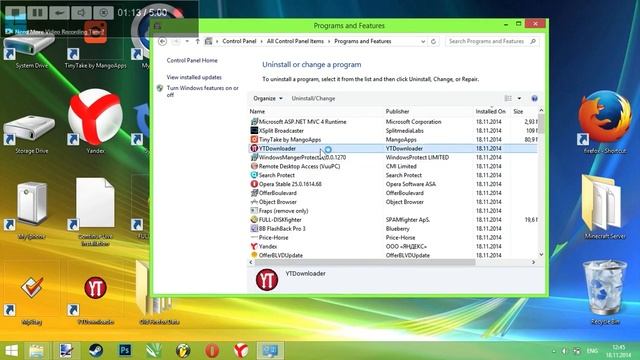Go up one level with the up arrow
The width and height of the screenshot is (640, 360).
point(197,41)
